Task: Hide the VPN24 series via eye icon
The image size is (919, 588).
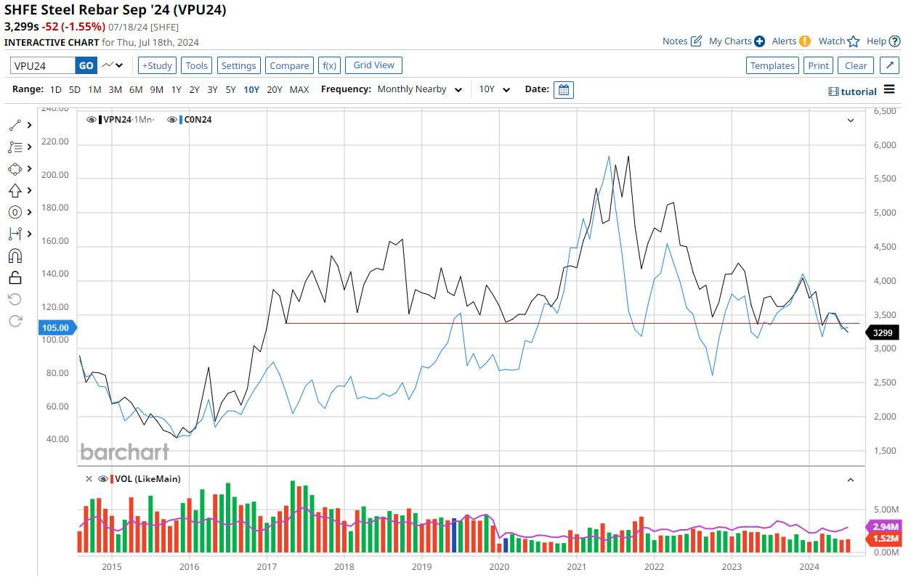Action: coord(92,120)
